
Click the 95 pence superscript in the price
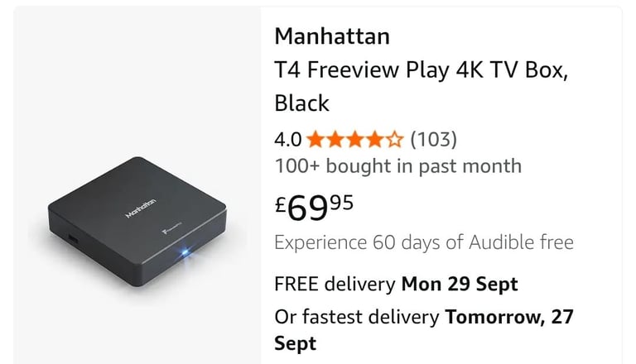pyautogui.click(x=341, y=203)
